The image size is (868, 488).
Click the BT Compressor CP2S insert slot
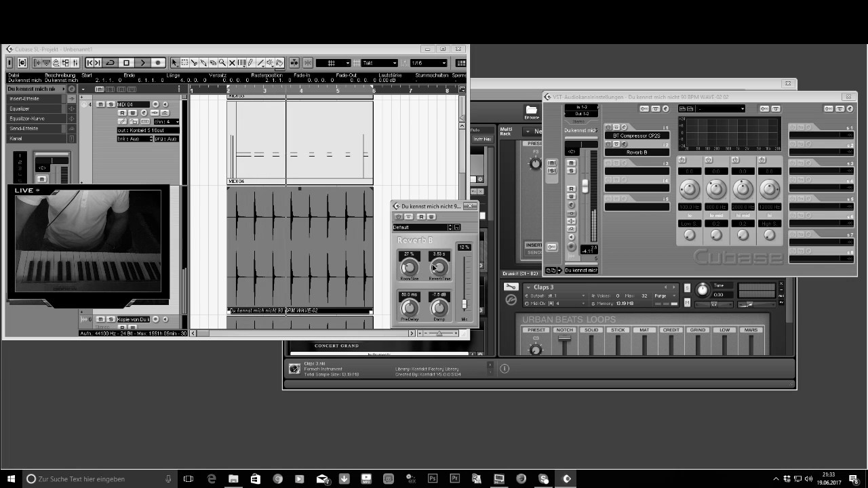tap(637, 136)
